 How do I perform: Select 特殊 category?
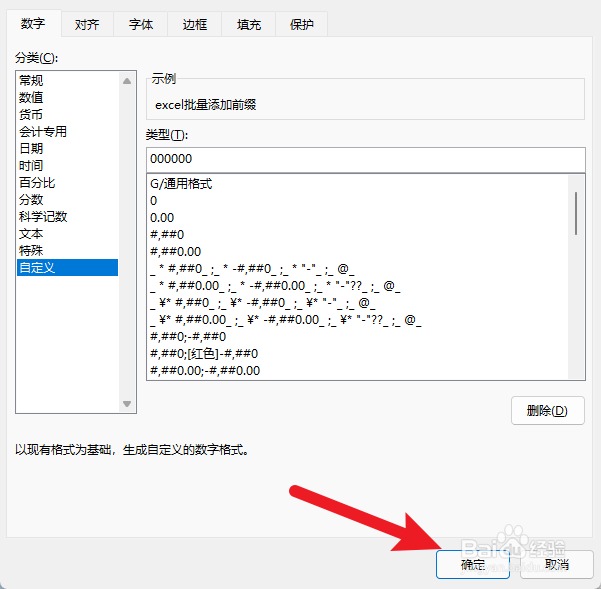[67, 251]
